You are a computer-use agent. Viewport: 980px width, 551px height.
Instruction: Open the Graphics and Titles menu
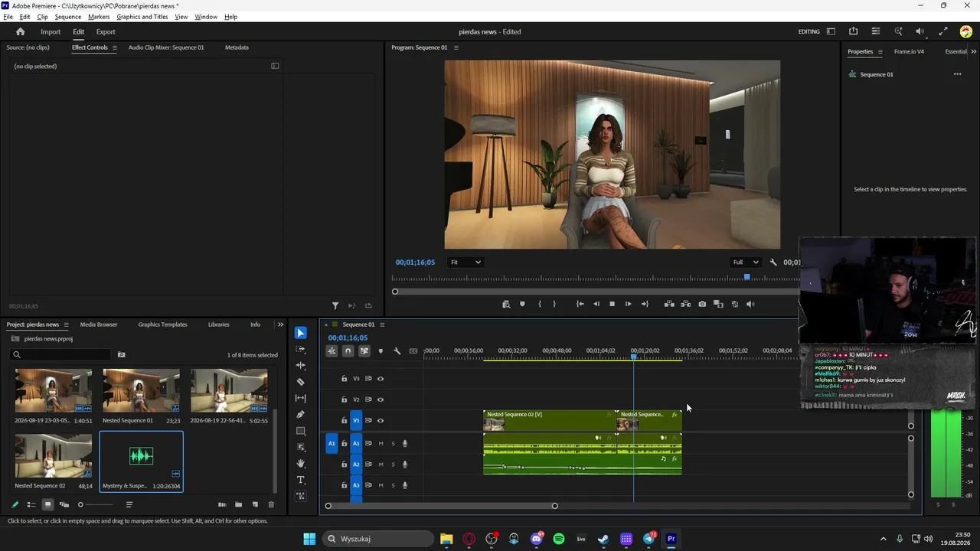[142, 17]
